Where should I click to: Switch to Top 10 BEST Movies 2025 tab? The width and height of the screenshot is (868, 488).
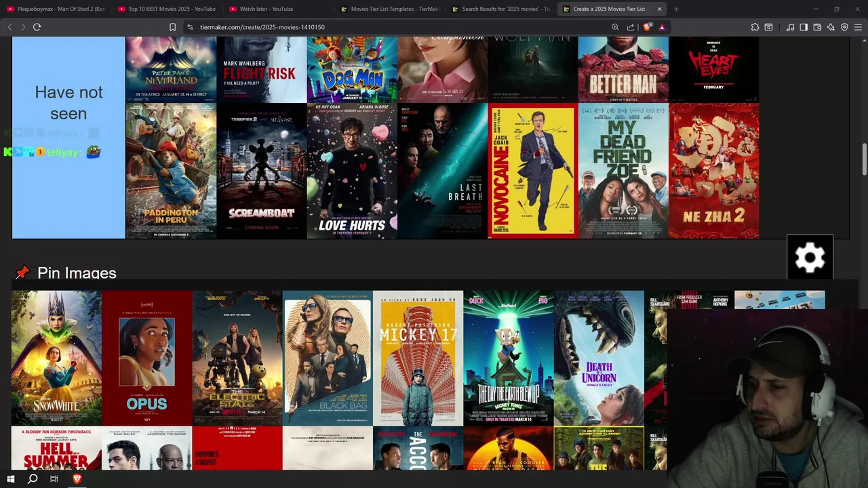point(167,9)
